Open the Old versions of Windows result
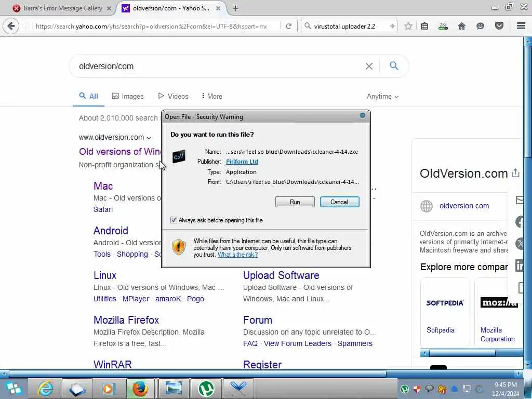This screenshot has height=399, width=532. coord(120,151)
